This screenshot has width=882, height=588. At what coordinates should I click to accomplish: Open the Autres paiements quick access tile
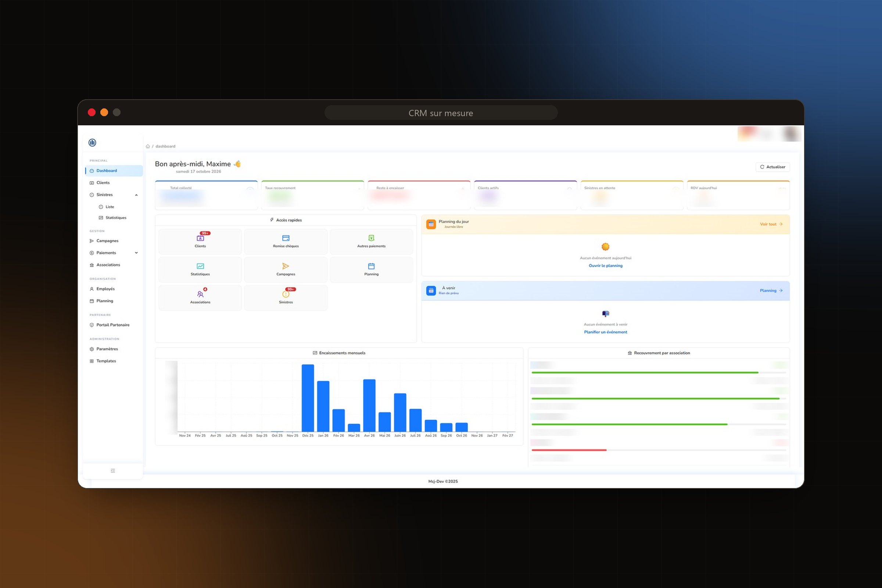pos(371,241)
